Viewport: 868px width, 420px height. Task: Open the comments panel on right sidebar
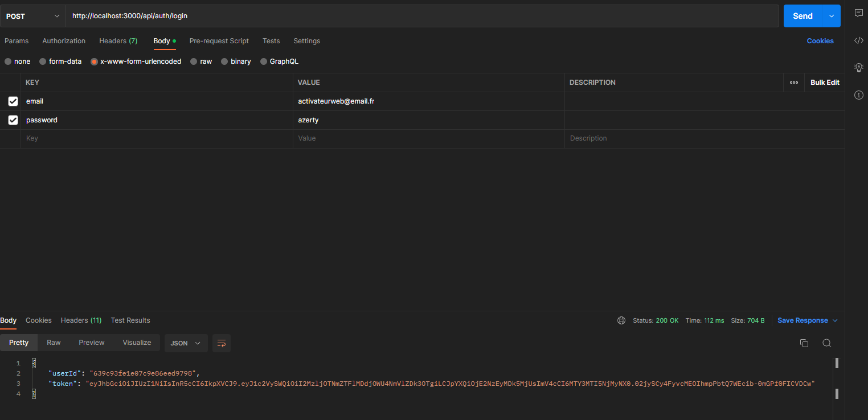pos(859,13)
